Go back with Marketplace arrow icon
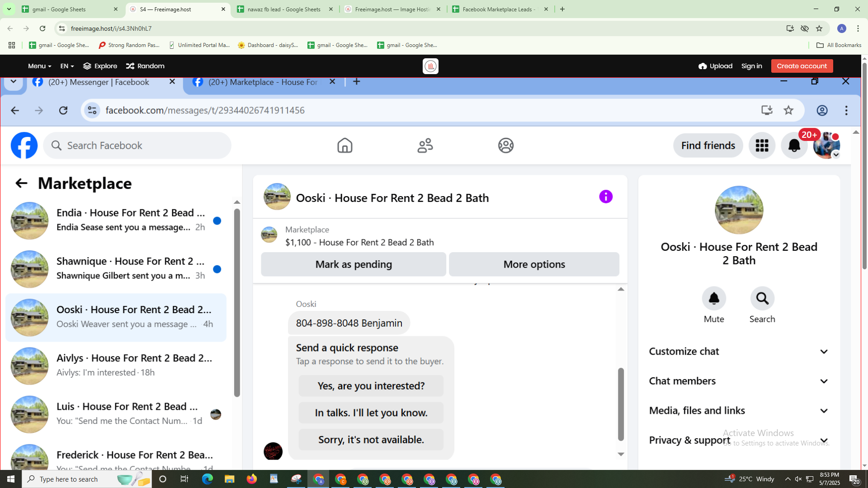This screenshot has width=868, height=488. (x=21, y=183)
